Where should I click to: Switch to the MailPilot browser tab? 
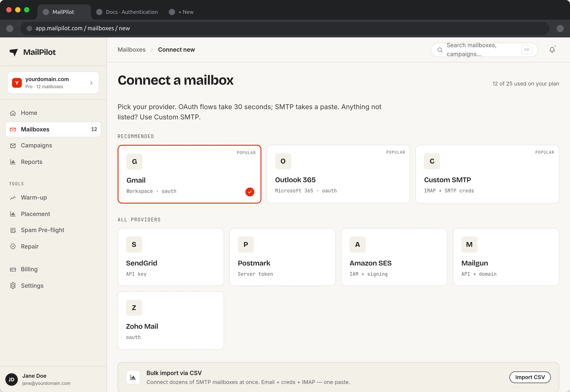pyautogui.click(x=64, y=12)
